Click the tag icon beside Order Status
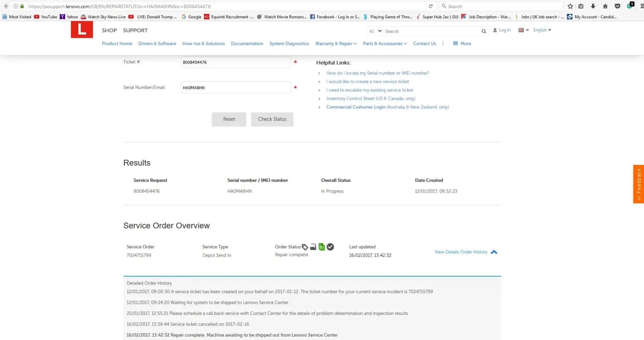Viewport: 644px width, 340px height. point(305,247)
